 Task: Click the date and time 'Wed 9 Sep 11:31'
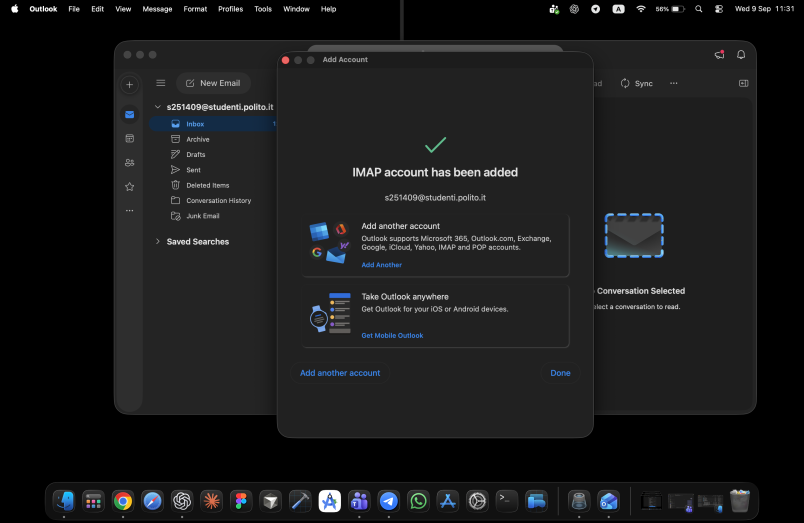[x=764, y=9]
